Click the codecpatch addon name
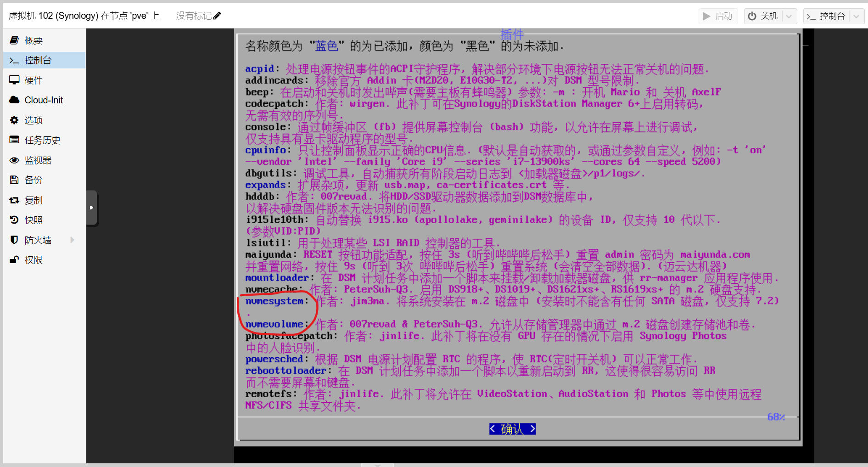The width and height of the screenshot is (868, 467). click(274, 104)
